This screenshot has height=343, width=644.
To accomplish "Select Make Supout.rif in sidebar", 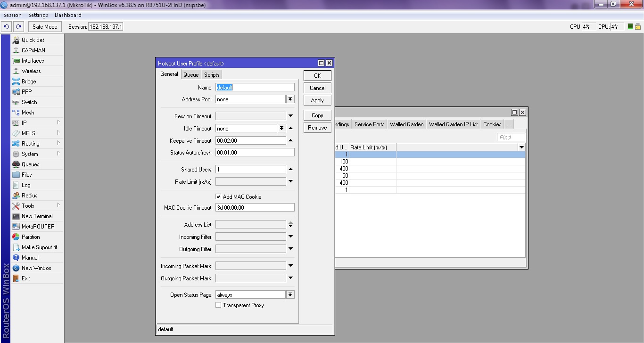I will pos(37,247).
